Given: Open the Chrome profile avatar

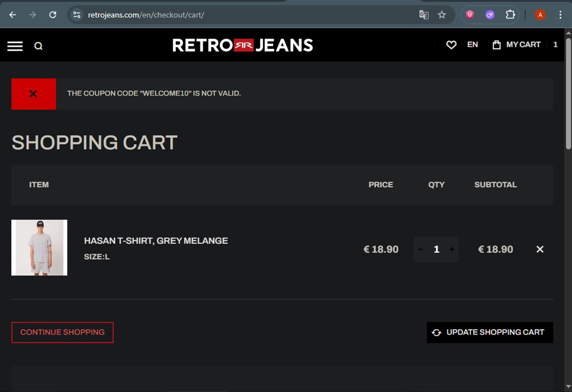Looking at the screenshot, I should pos(540,15).
